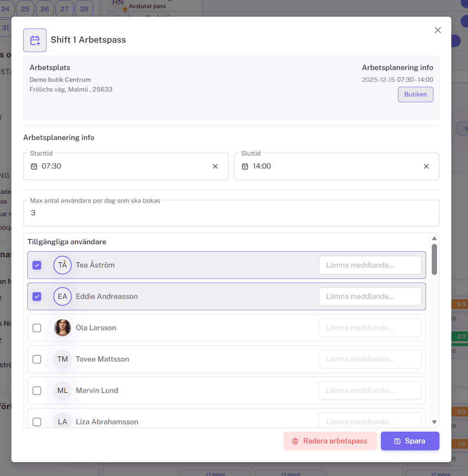Click the calendar icon in Starttid field
The image size is (468, 476).
[x=34, y=167]
